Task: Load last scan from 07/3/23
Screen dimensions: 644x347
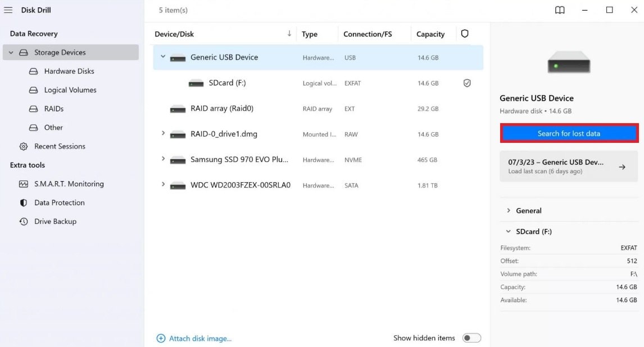Action: [569, 166]
